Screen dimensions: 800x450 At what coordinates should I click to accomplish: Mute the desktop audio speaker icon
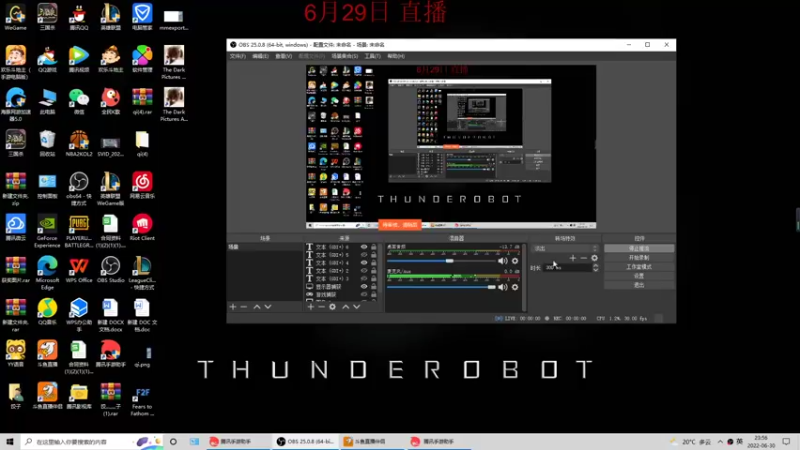pos(503,261)
